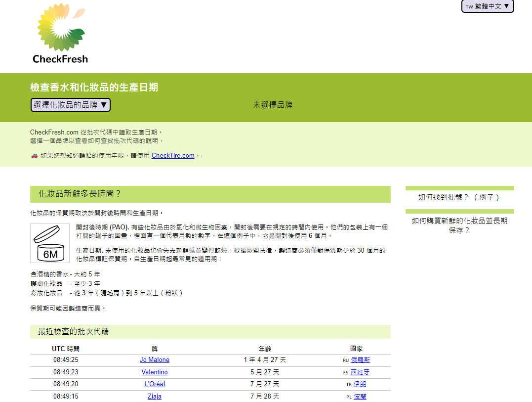Click the Jo Malone batch code link
The image size is (532, 402).
coord(155,360)
